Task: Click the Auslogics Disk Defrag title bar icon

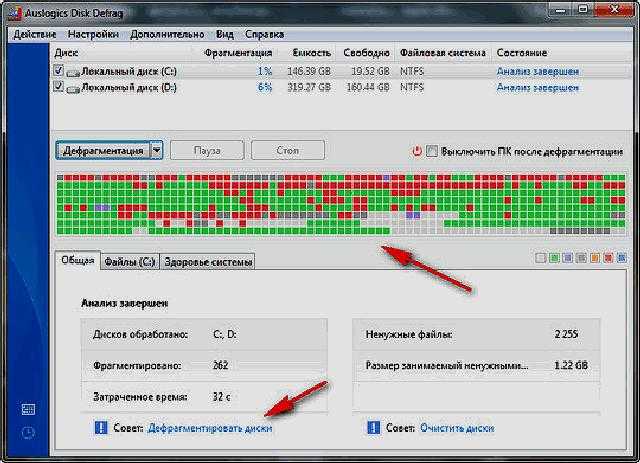Action: (15, 13)
